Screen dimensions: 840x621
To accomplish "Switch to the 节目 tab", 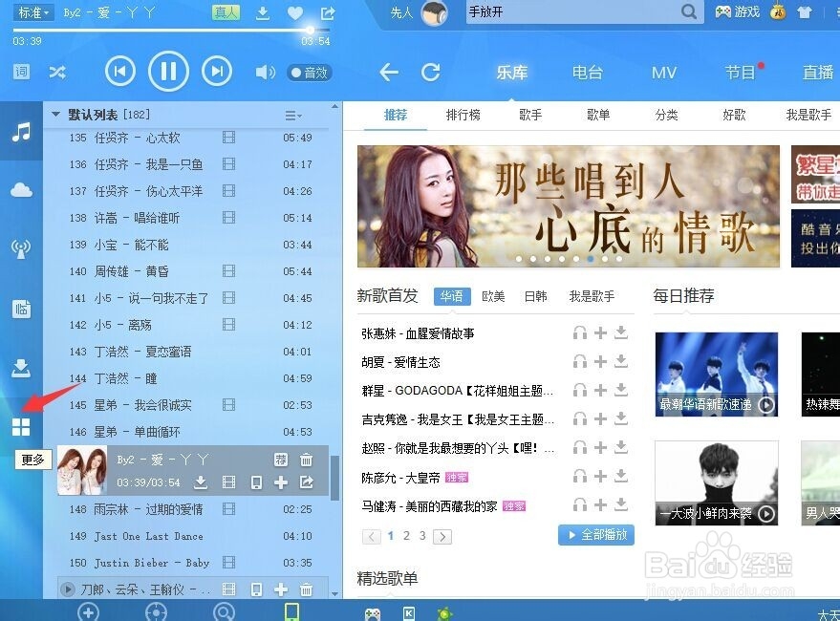I will (740, 73).
